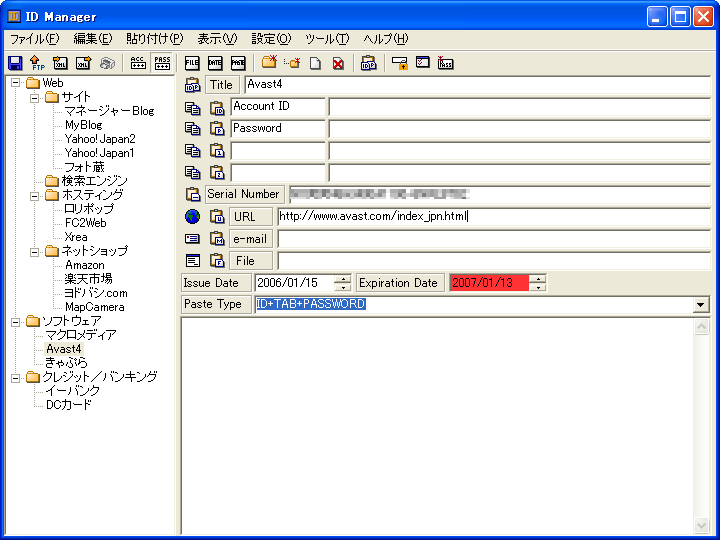The height and width of the screenshot is (540, 720).
Task: Collapse the Web tree folder
Action: click(16, 83)
